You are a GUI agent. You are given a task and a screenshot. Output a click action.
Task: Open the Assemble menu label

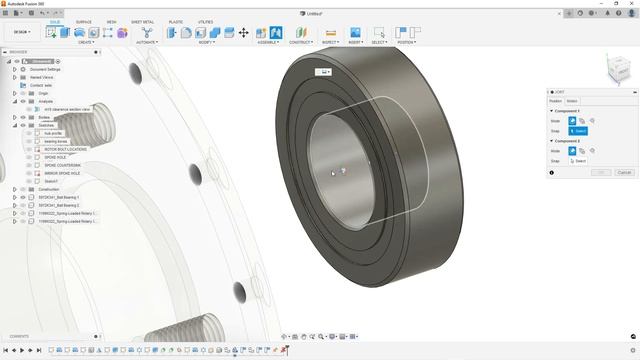point(268,42)
